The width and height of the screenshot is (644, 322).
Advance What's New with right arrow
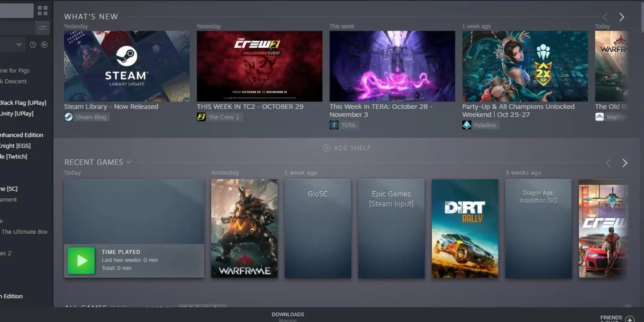(622, 17)
